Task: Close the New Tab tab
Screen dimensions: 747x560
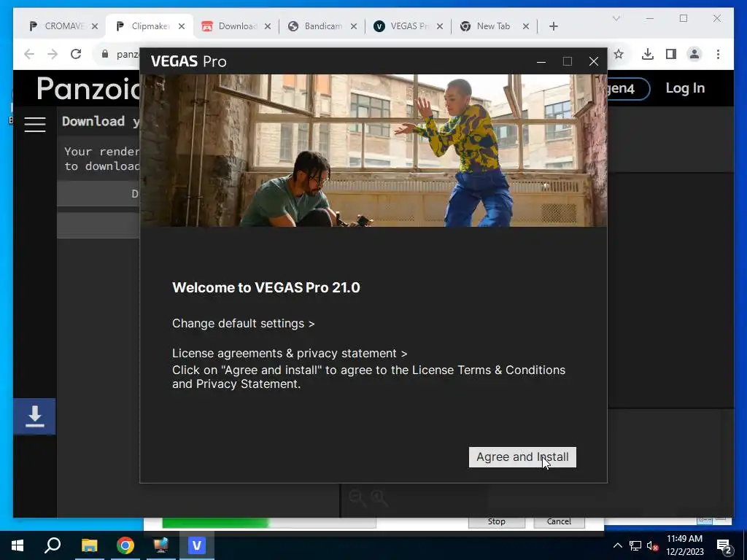Action: [x=525, y=27]
